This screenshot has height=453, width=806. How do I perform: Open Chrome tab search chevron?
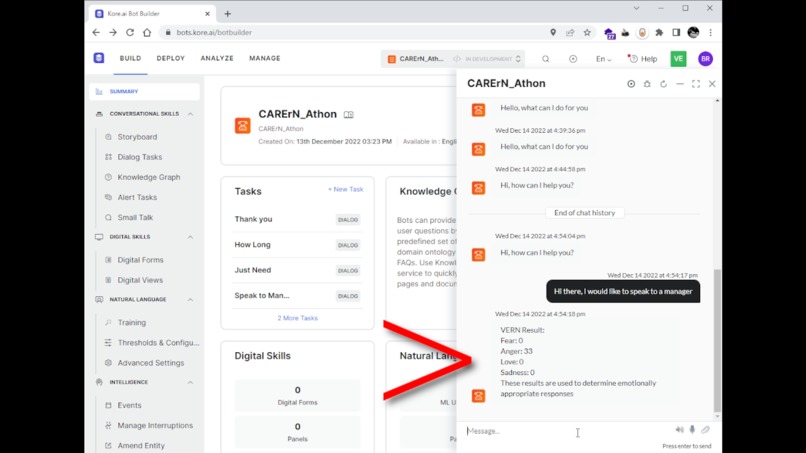coord(636,8)
